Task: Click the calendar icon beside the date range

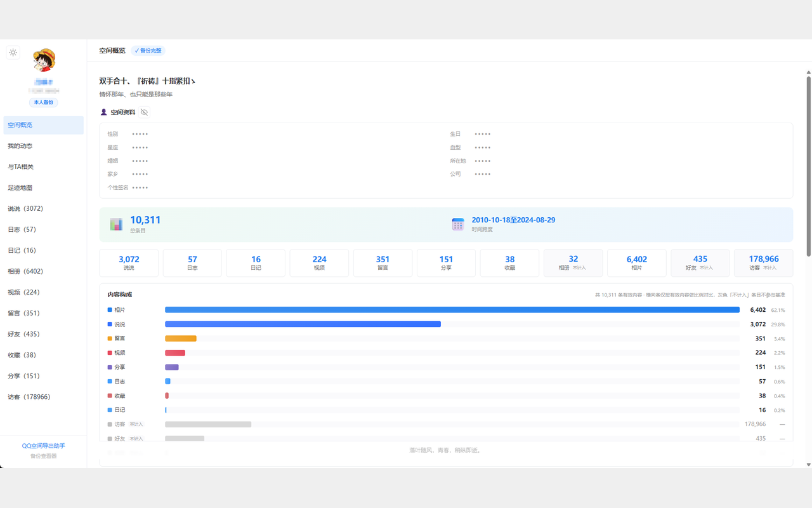Action: tap(458, 224)
